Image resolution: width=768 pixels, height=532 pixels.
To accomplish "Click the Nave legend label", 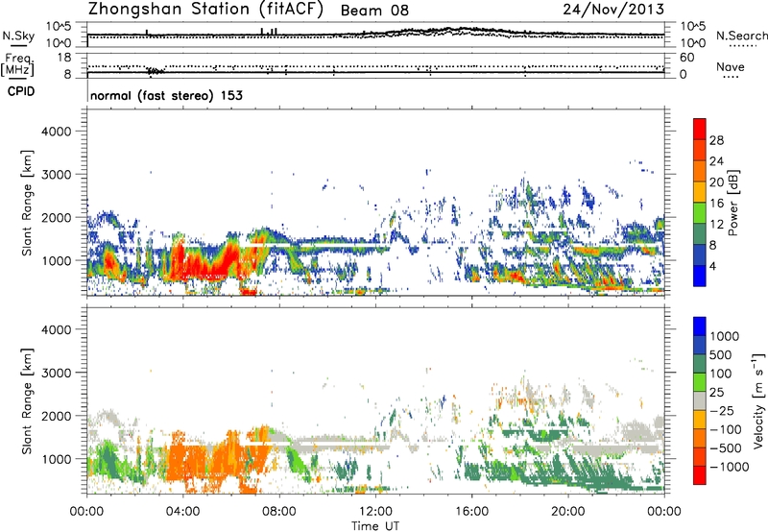I will pos(730,66).
